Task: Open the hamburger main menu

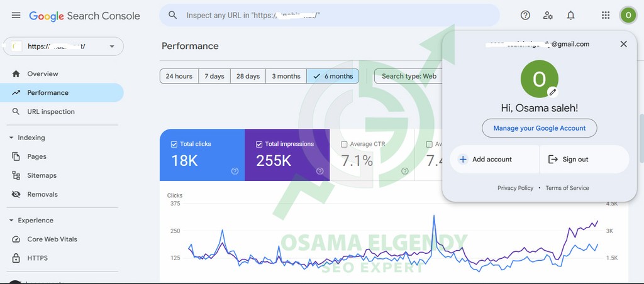Action: point(16,15)
